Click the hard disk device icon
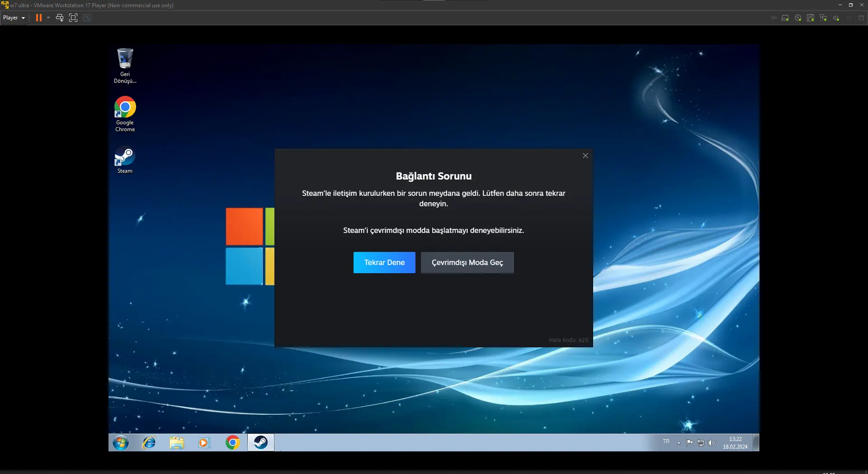 [785, 18]
